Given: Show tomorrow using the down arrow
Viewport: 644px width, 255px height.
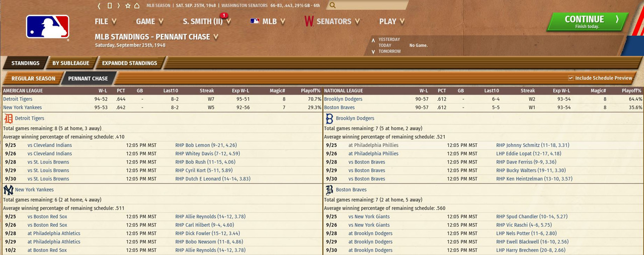Looking at the screenshot, I should (x=373, y=51).
